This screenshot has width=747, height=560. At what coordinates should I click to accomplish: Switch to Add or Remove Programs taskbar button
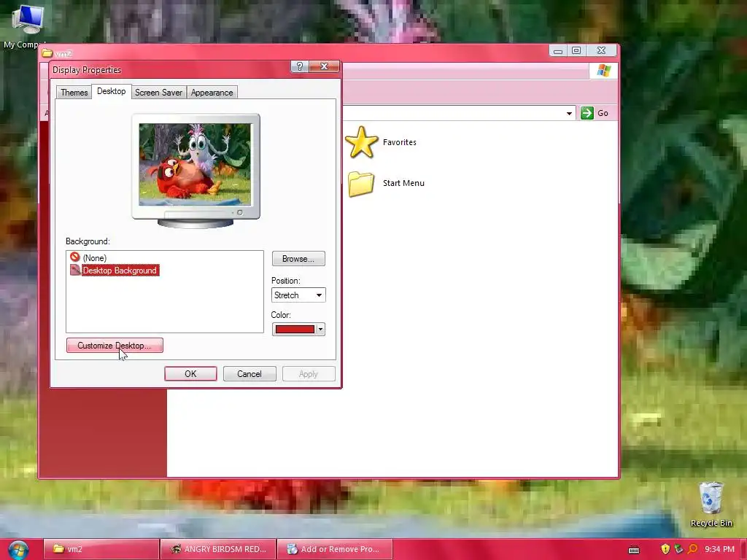coord(335,549)
